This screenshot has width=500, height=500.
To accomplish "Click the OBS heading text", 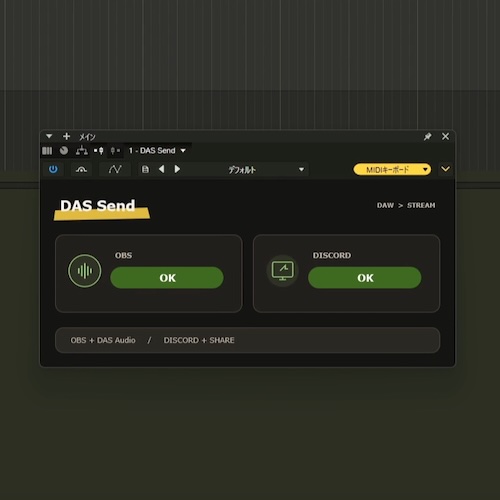I will [124, 255].
